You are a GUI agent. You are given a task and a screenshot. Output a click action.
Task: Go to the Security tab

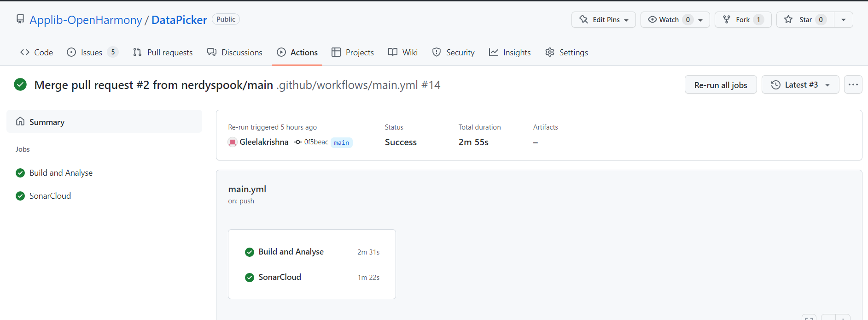[453, 52]
